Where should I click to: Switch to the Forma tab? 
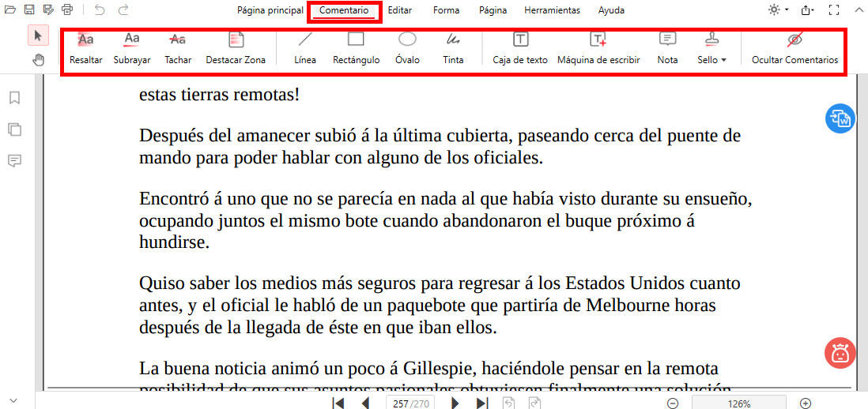446,10
